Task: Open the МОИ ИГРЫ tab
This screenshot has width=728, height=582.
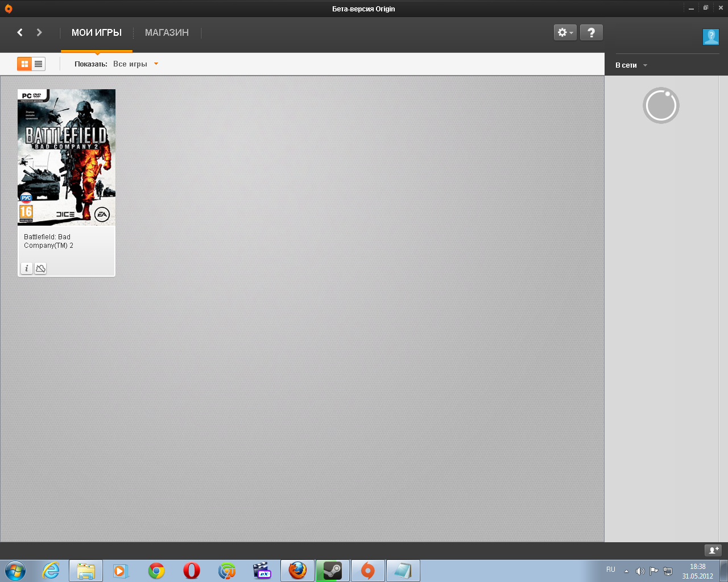Action: 97,32
